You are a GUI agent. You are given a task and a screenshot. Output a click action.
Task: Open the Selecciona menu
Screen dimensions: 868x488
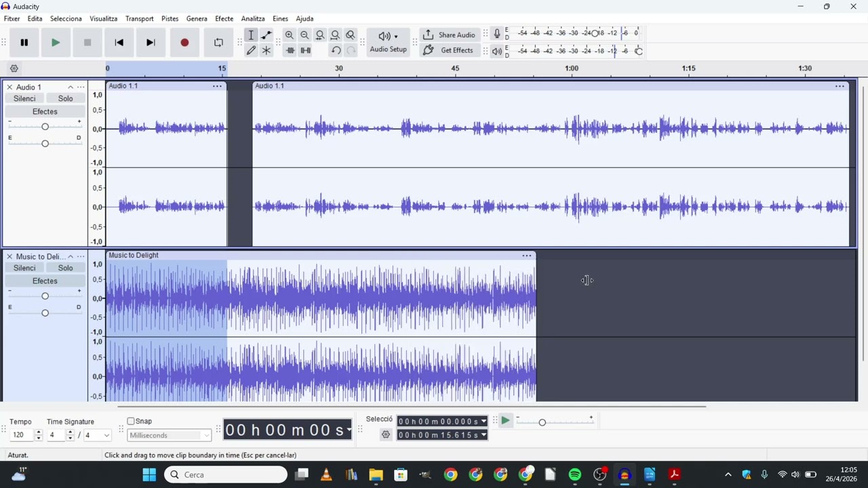point(66,18)
